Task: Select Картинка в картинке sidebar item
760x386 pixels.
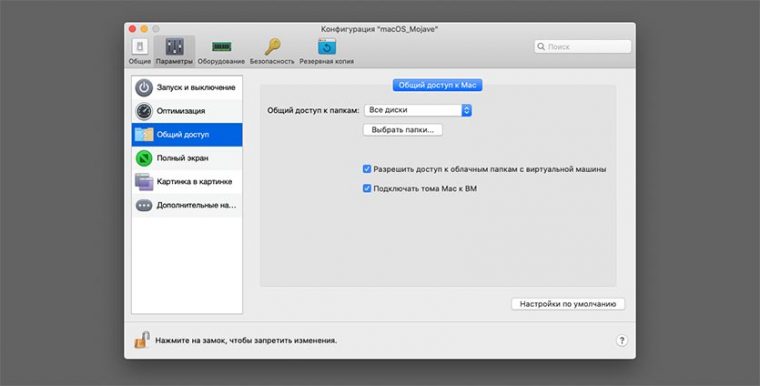Action: pos(187,181)
